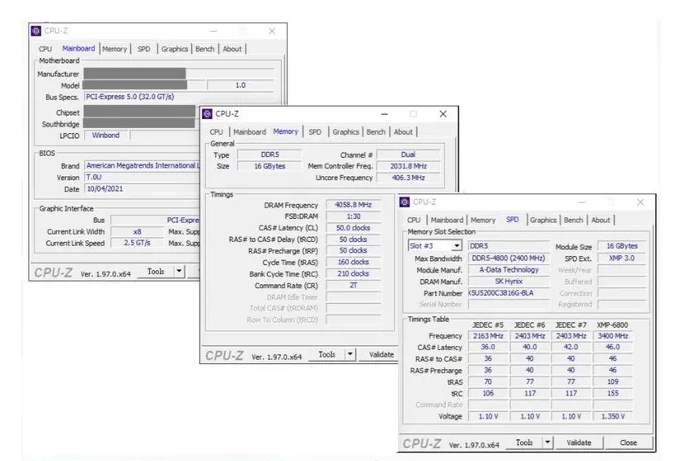The width and height of the screenshot is (679, 461).
Task: Close the SPD CPU-Z window with X
Action: (x=640, y=202)
